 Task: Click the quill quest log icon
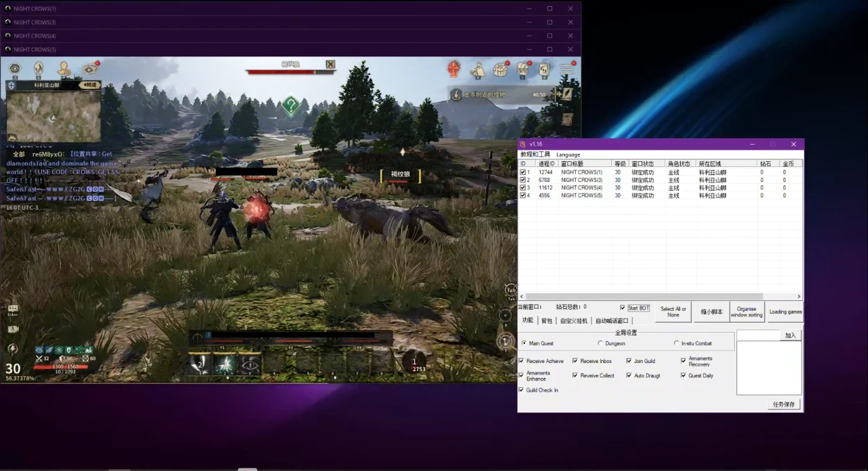(566, 94)
